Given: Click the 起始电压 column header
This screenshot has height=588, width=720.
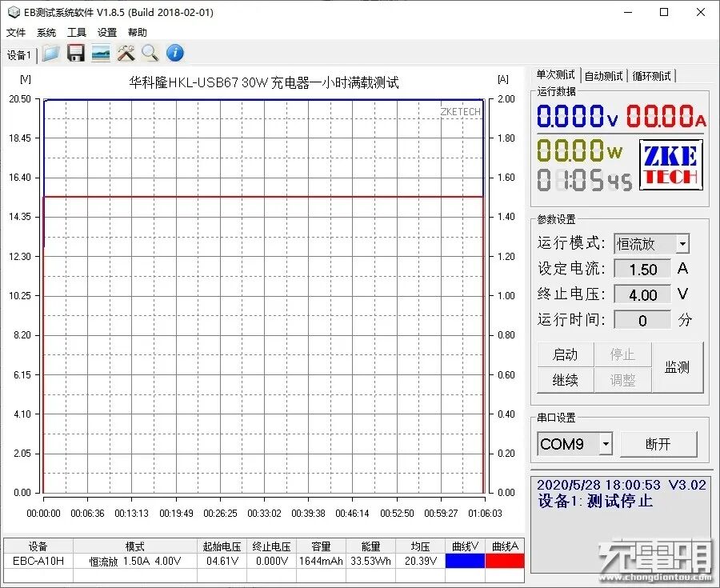Looking at the screenshot, I should pos(222,546).
